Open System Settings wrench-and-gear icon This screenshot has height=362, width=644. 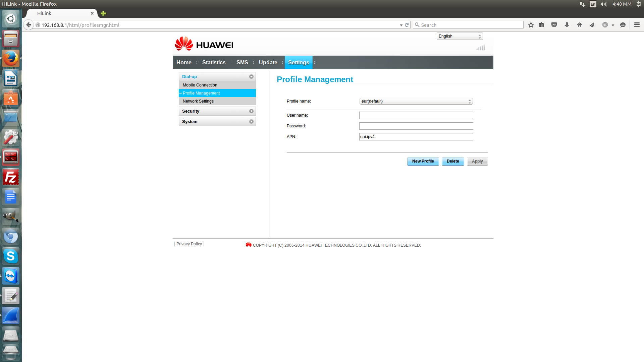[11, 137]
